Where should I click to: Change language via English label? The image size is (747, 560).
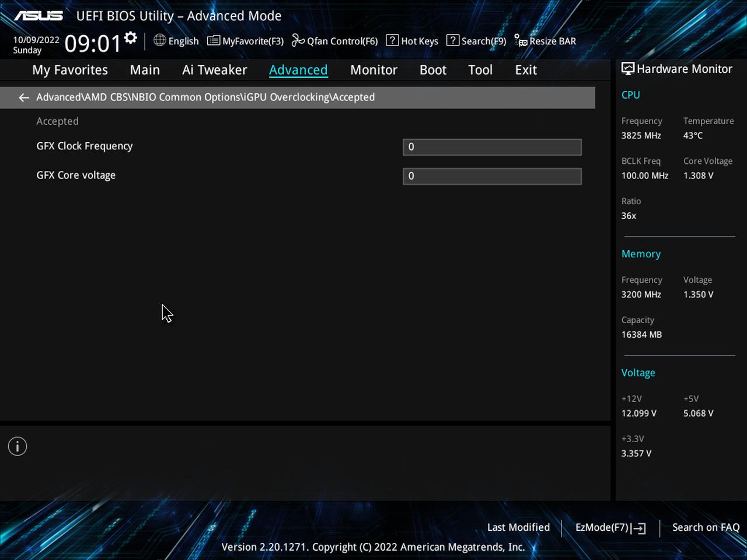pyautogui.click(x=183, y=41)
